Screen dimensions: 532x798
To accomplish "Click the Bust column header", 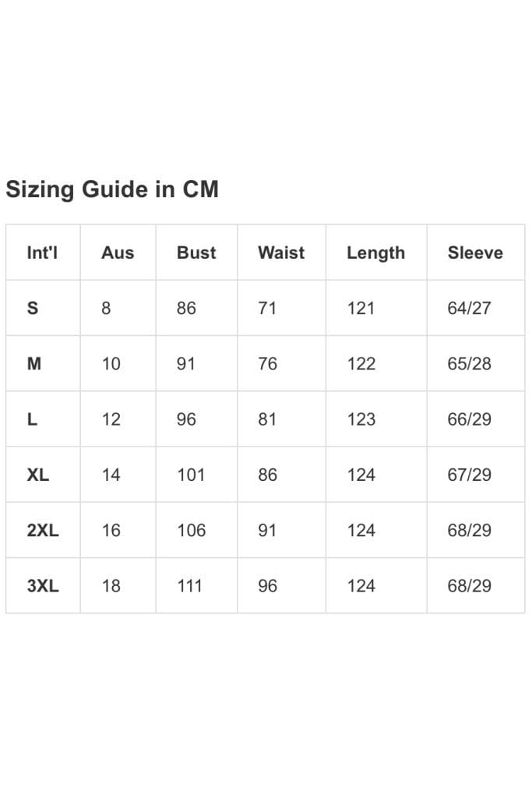I will point(196,252).
